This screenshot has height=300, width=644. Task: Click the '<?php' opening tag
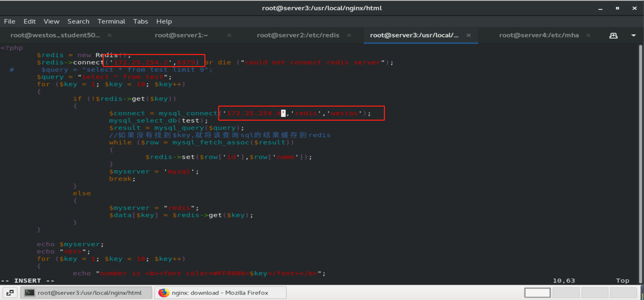pos(12,48)
